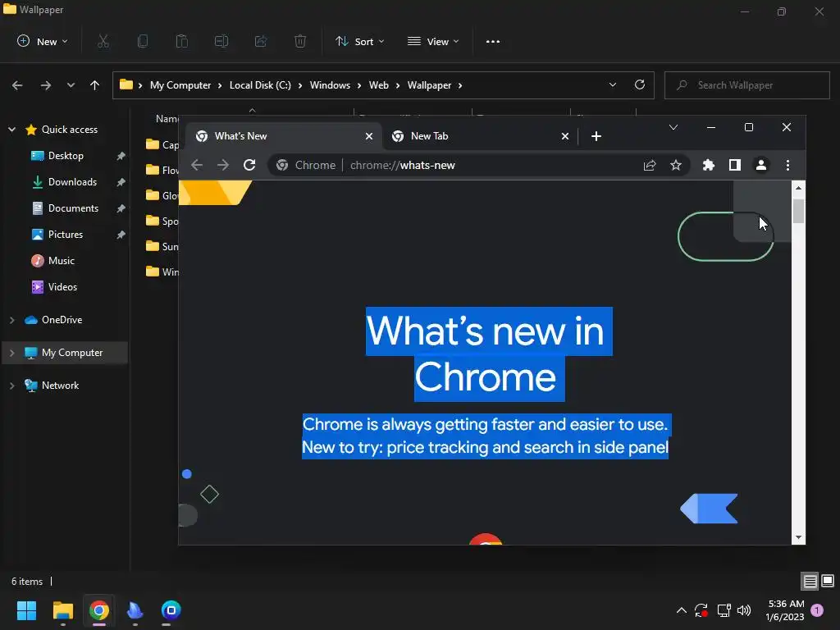
Task: Select Documents in Quick access
Action: click(73, 208)
